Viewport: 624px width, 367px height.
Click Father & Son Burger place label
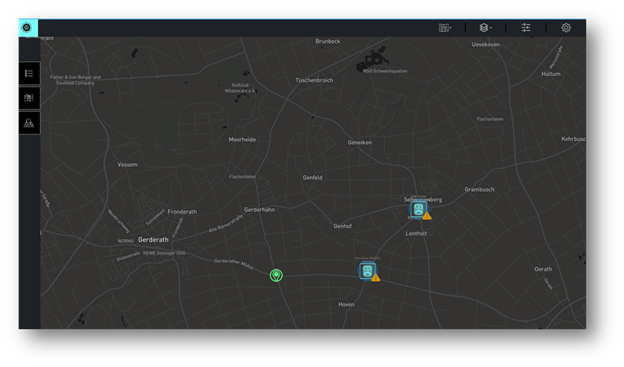tap(75, 80)
